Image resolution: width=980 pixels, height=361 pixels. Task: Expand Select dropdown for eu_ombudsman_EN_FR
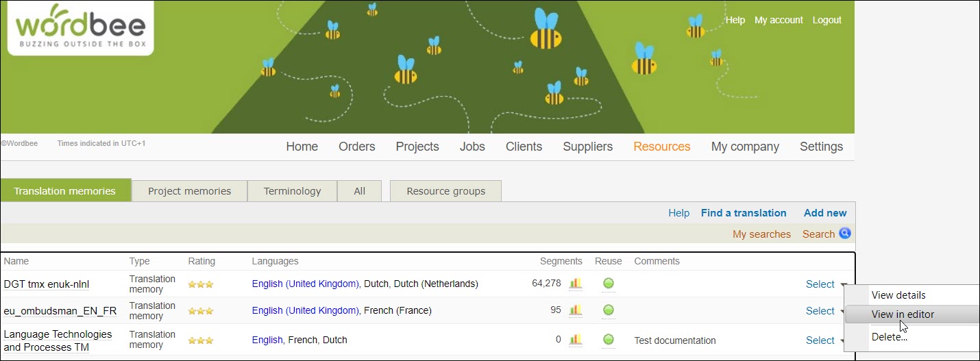[820, 311]
